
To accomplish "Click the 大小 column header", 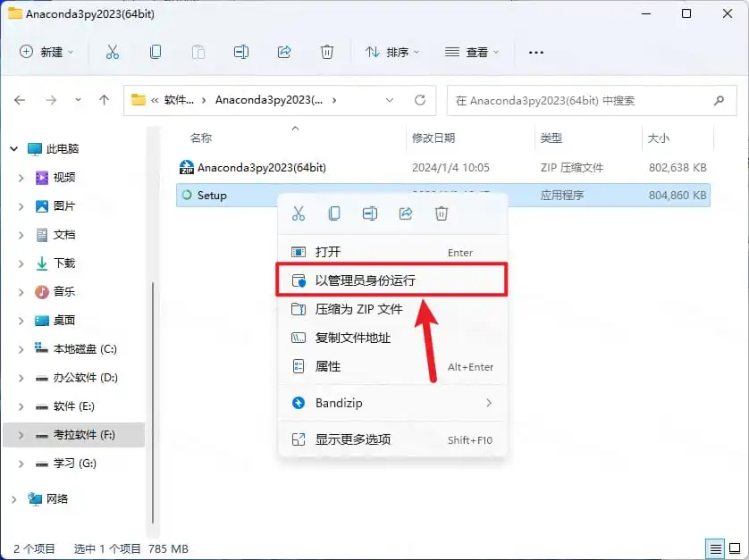I will (658, 138).
